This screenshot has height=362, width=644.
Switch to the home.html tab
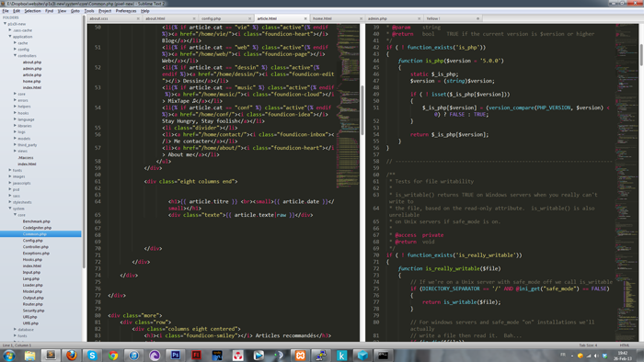322,18
